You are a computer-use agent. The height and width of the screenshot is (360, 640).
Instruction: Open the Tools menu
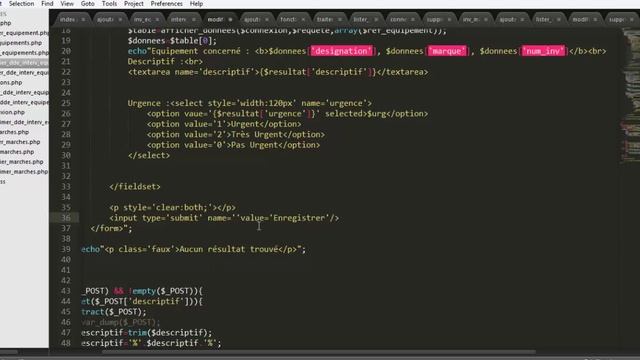pos(109,4)
